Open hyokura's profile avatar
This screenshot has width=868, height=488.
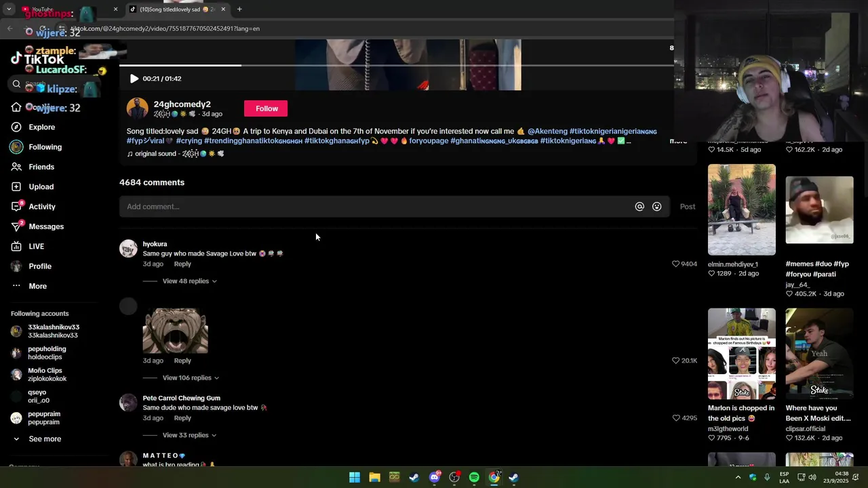(128, 248)
